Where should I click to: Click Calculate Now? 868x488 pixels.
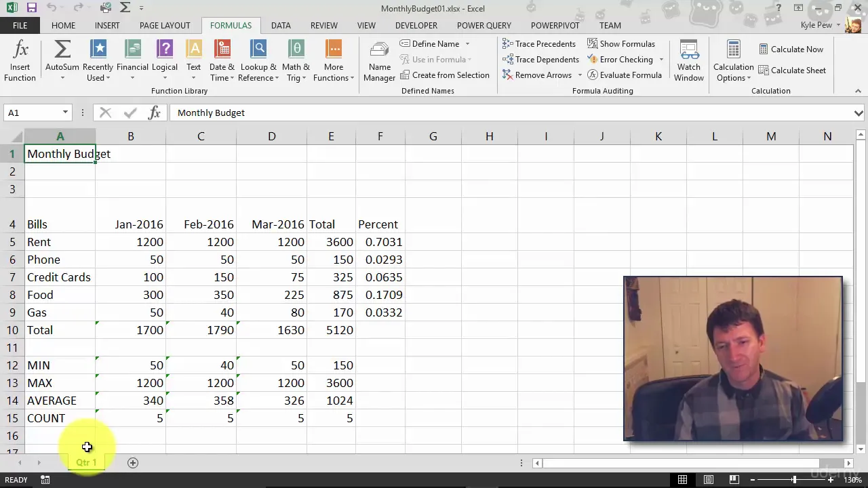(791, 49)
